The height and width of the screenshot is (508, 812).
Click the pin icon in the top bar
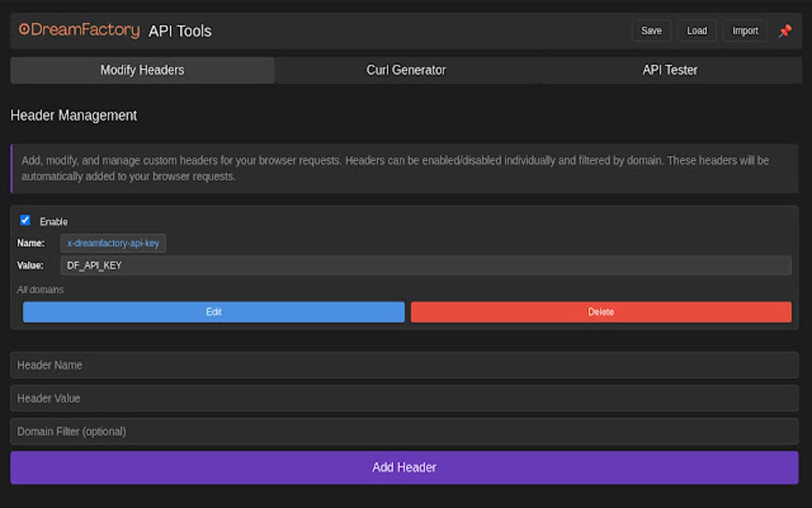[x=785, y=31]
